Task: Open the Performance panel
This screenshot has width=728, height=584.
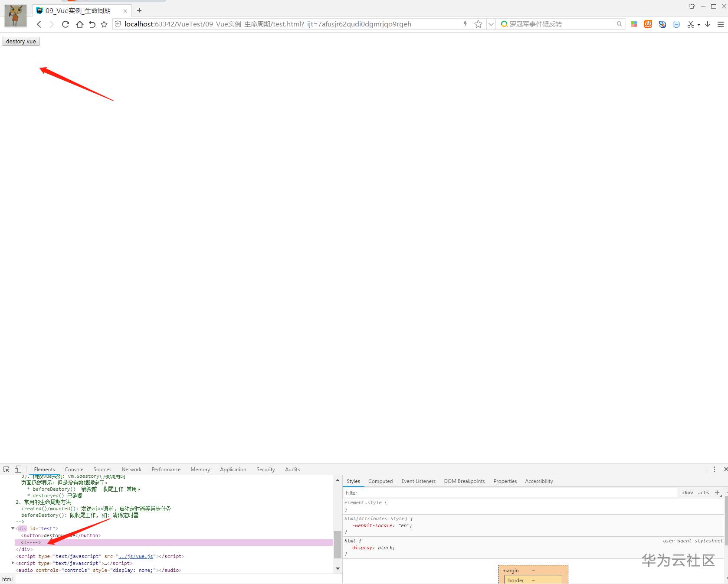Action: point(166,470)
